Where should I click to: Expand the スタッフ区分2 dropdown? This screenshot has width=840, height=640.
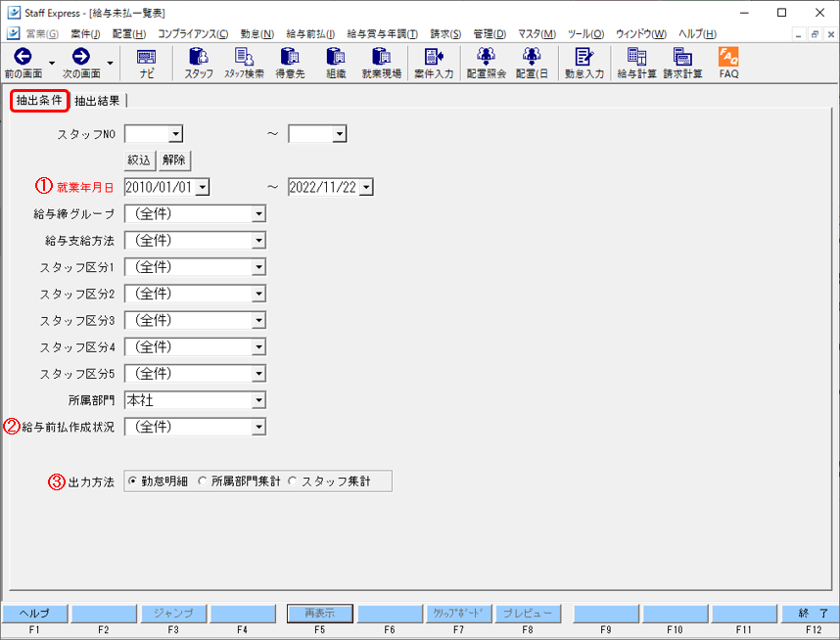[258, 294]
